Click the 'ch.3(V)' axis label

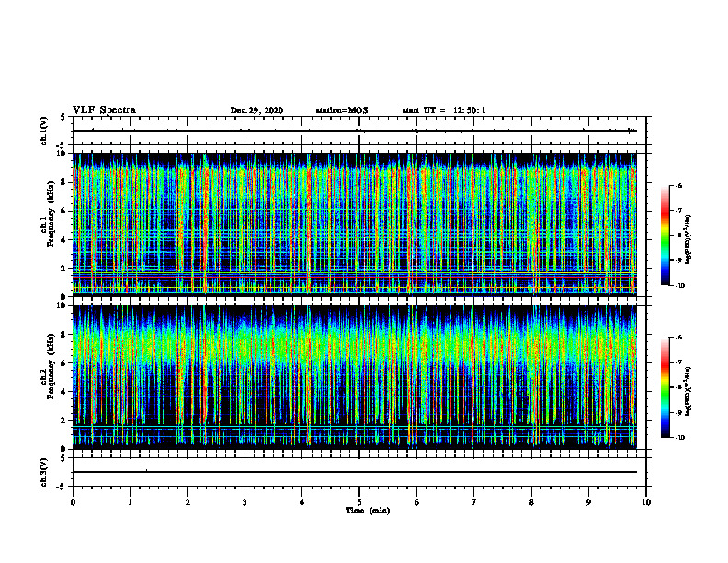[44, 472]
